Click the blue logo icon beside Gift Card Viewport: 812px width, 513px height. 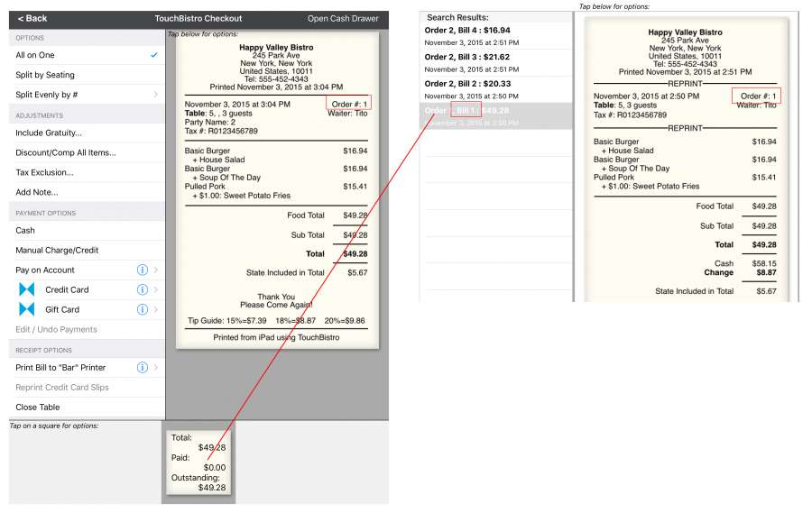click(27, 309)
